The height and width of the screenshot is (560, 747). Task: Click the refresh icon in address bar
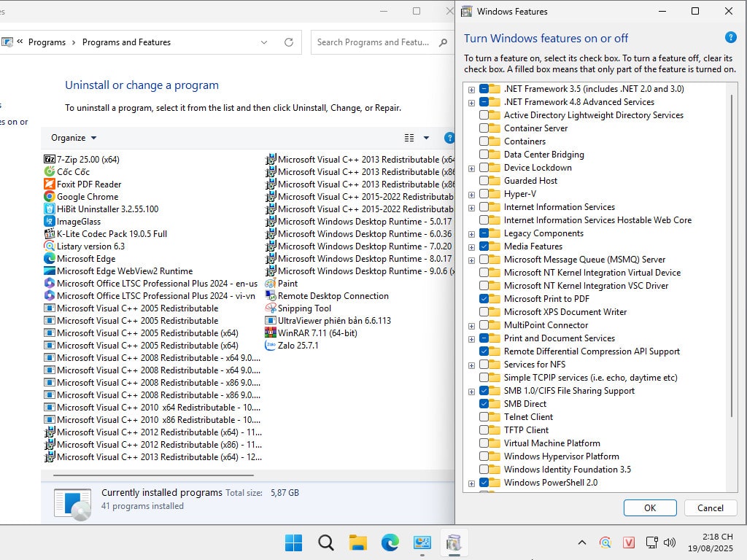(289, 42)
